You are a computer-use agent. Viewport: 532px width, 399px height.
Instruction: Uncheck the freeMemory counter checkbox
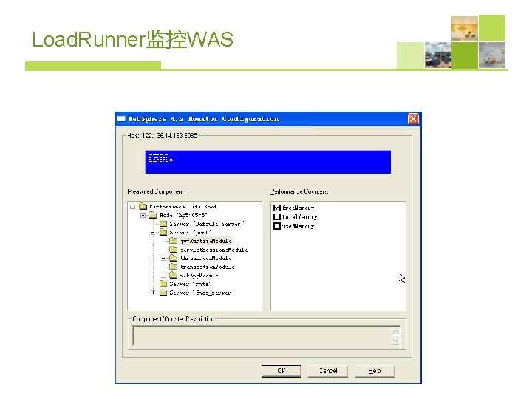point(277,208)
